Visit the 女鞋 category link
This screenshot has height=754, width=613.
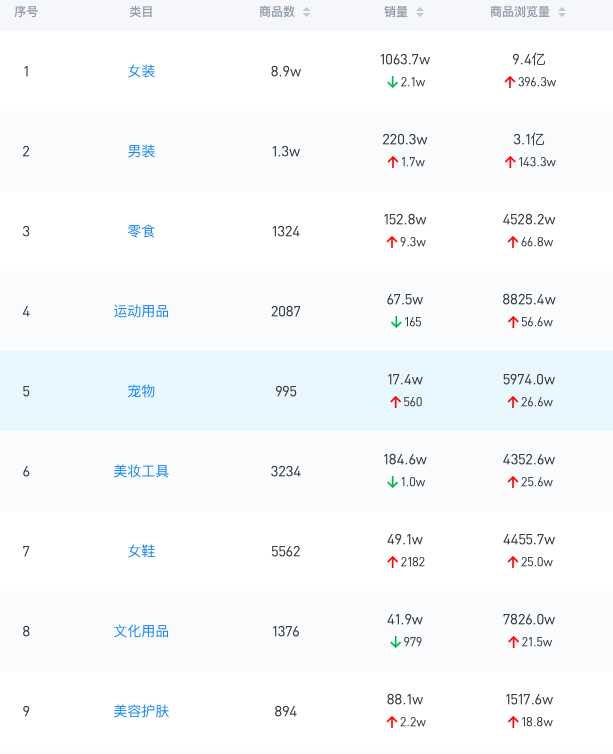[141, 551]
